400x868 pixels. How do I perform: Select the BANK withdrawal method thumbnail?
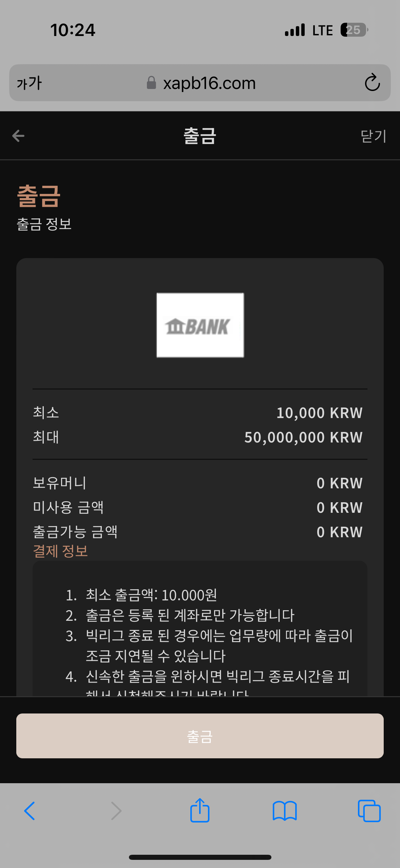click(200, 325)
